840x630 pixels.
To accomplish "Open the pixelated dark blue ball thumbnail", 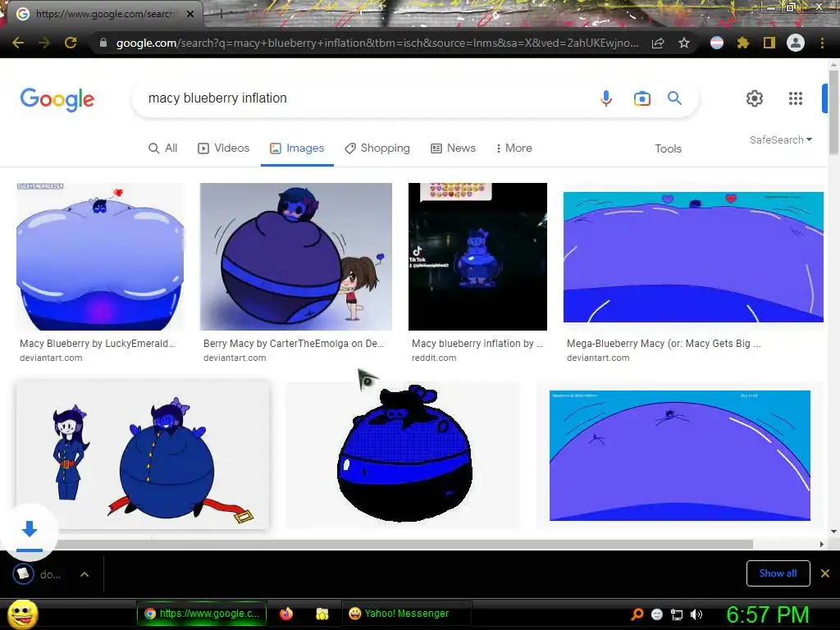I will 402,454.
